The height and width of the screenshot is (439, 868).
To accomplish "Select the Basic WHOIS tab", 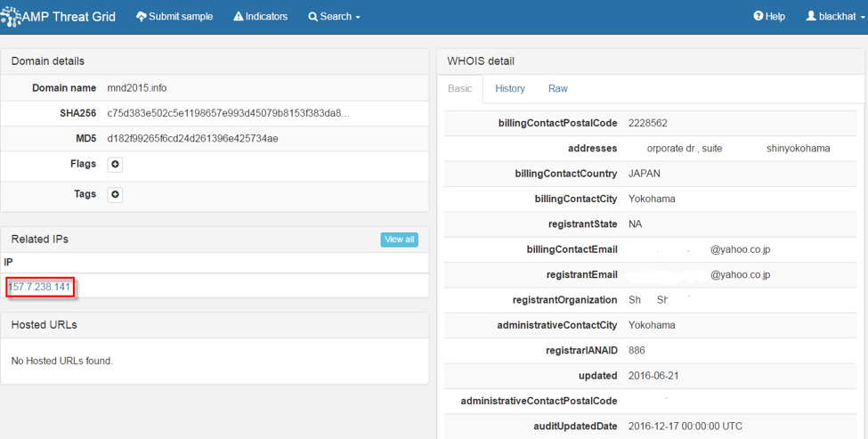I will click(460, 89).
